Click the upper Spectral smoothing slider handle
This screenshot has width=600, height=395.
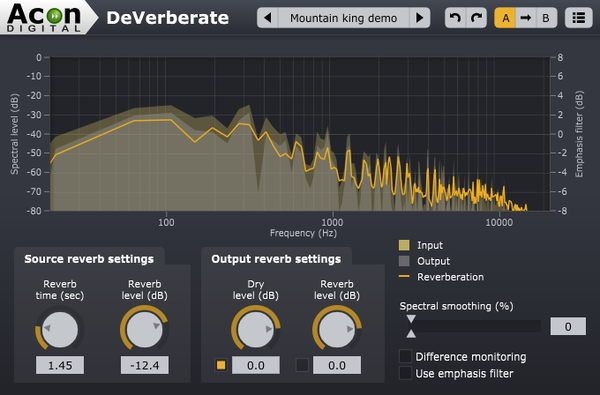pos(411,319)
